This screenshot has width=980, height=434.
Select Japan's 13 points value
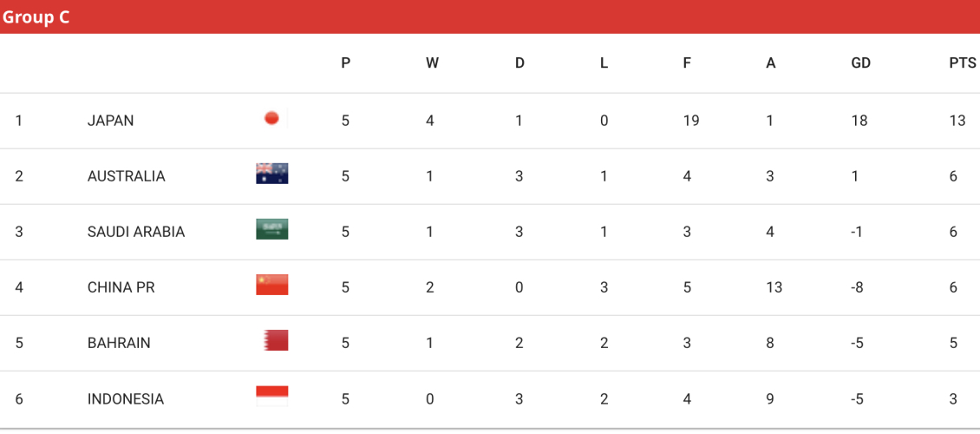(957, 121)
